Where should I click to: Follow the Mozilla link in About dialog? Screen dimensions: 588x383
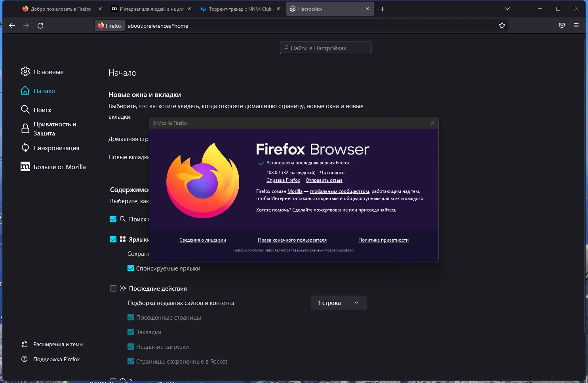coord(295,191)
